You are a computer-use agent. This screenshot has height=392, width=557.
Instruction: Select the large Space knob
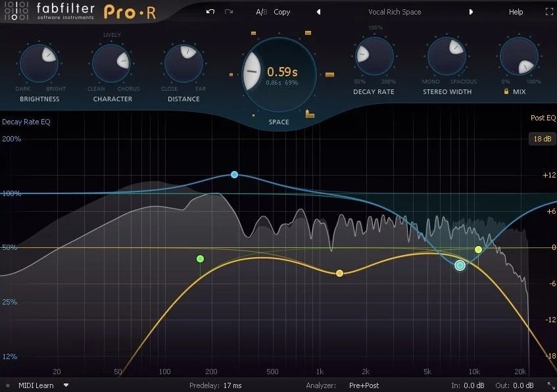(278, 72)
